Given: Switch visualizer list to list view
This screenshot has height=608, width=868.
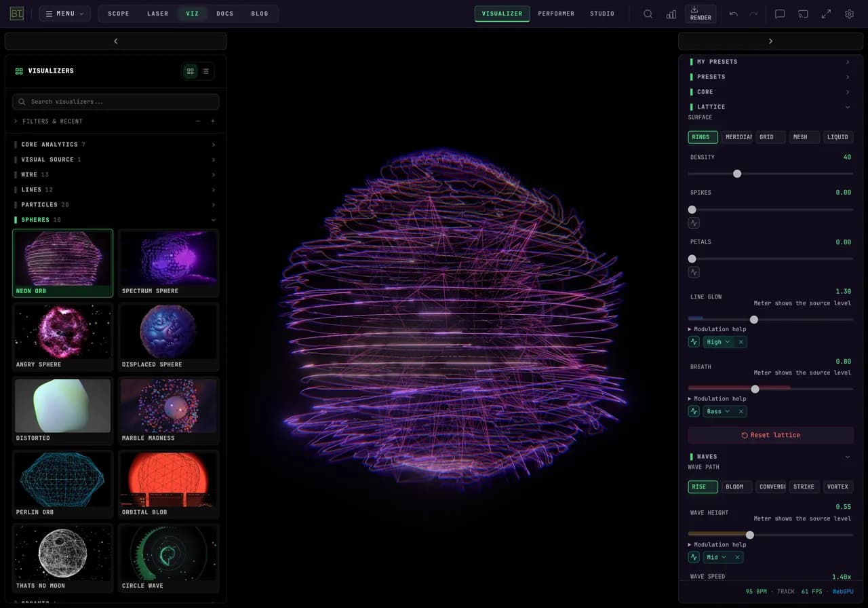Looking at the screenshot, I should pyautogui.click(x=205, y=71).
